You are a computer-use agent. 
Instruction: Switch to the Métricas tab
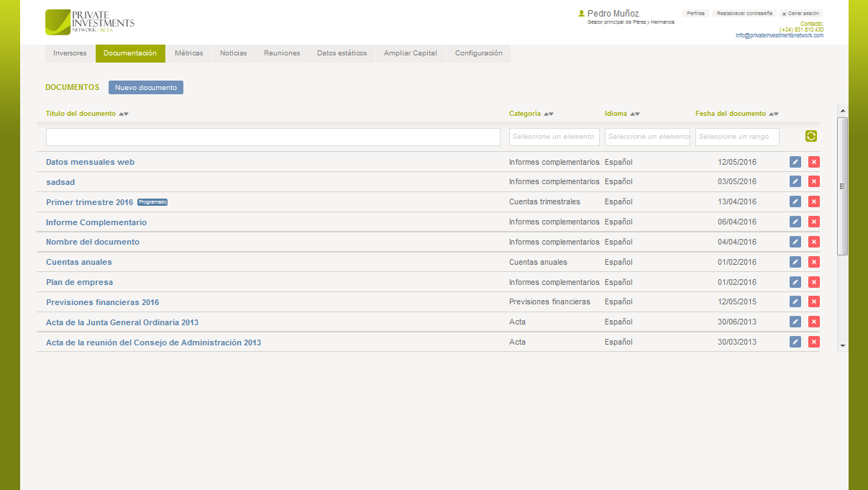188,53
